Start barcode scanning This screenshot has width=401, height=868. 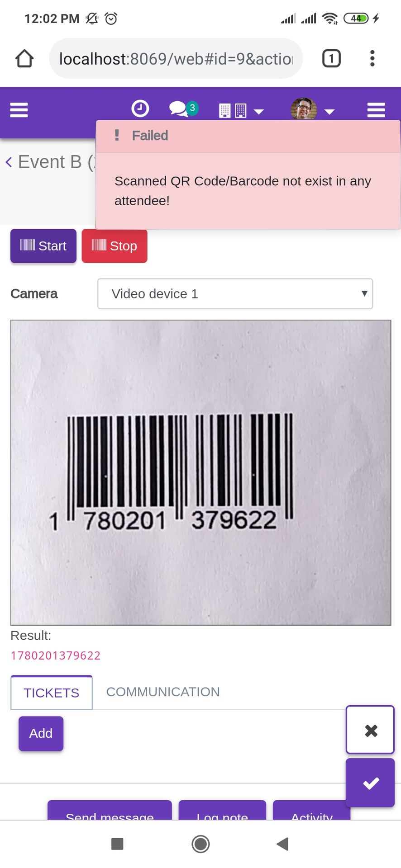point(43,246)
